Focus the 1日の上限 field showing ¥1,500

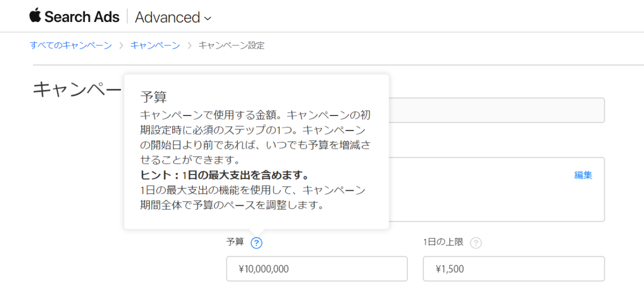[x=514, y=269]
